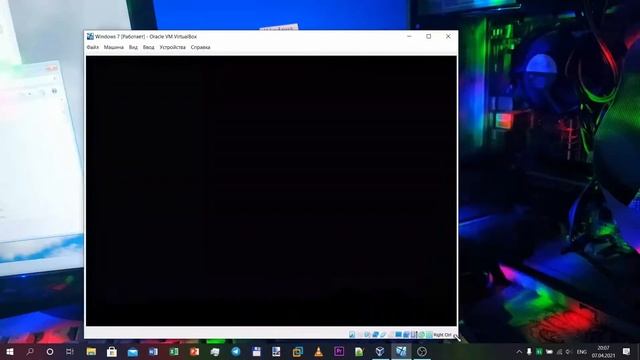This screenshot has height=360, width=640.
Task: Open VLC media player from taskbar
Action: click(x=318, y=351)
